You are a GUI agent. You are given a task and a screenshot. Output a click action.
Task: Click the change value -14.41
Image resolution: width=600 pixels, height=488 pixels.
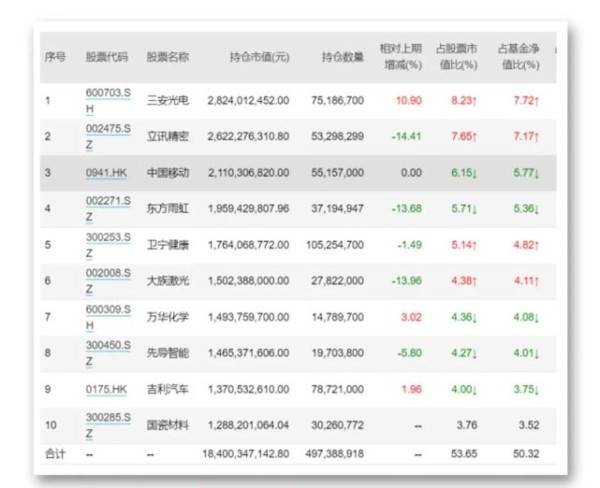(407, 137)
